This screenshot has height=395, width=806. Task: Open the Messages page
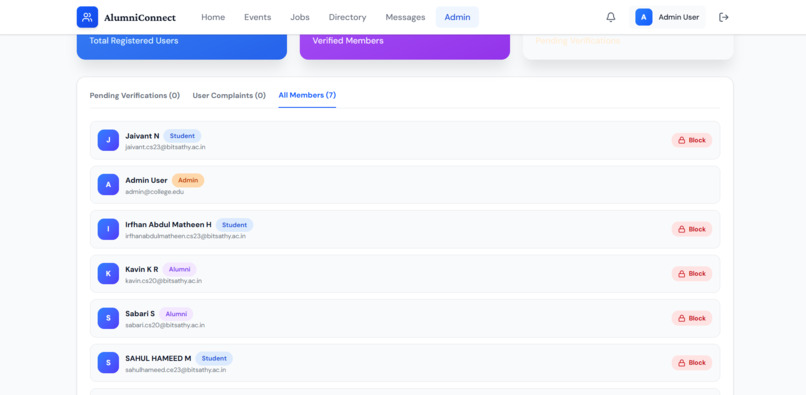405,17
